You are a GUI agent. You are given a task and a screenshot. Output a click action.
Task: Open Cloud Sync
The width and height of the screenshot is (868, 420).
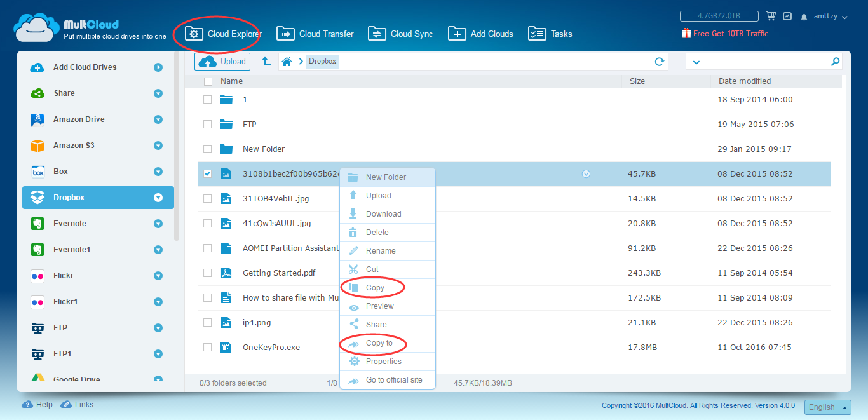tap(400, 34)
